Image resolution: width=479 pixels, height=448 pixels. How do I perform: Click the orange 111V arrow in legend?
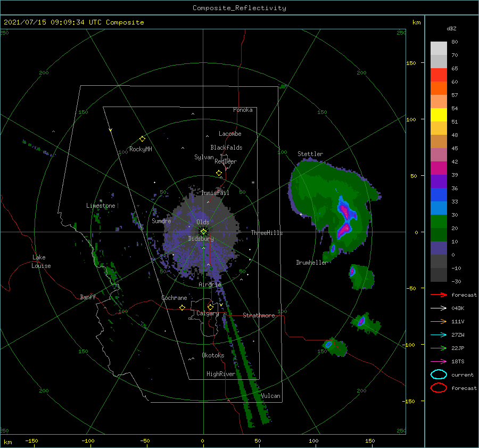(439, 321)
